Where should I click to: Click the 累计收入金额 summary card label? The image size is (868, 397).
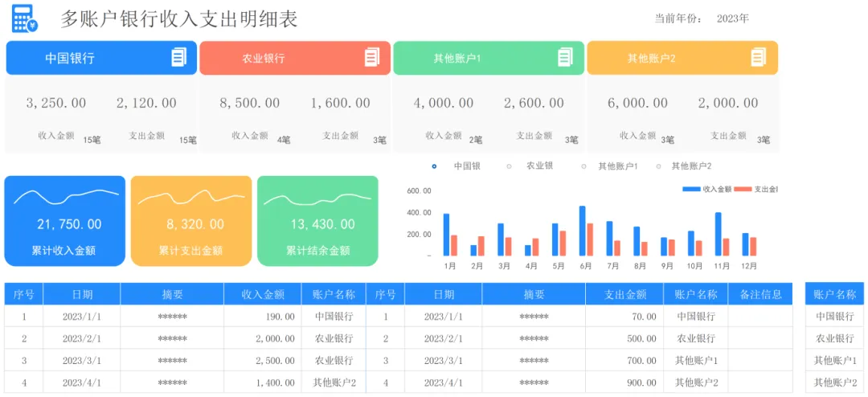[x=63, y=251]
